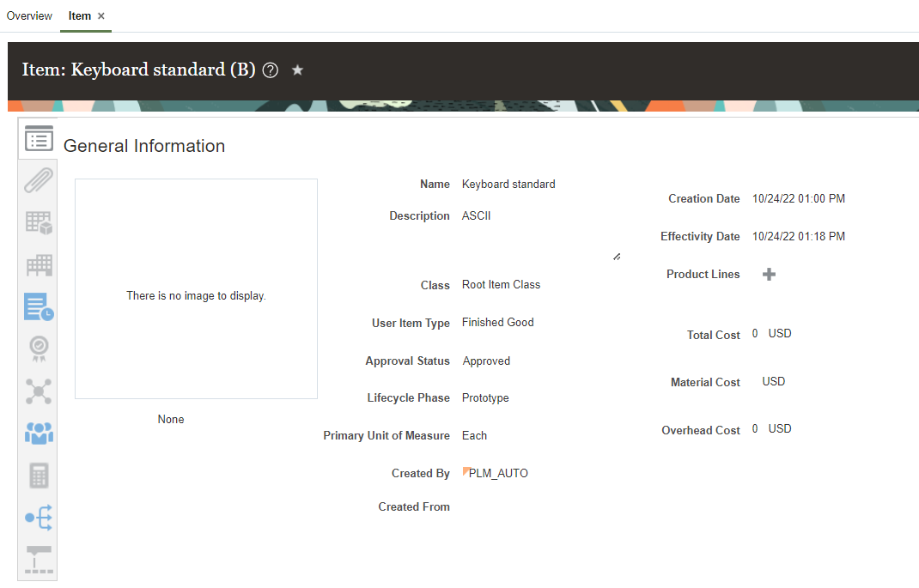Viewport: 919px width, 588px height.
Task: Select the Item tab
Action: point(80,15)
